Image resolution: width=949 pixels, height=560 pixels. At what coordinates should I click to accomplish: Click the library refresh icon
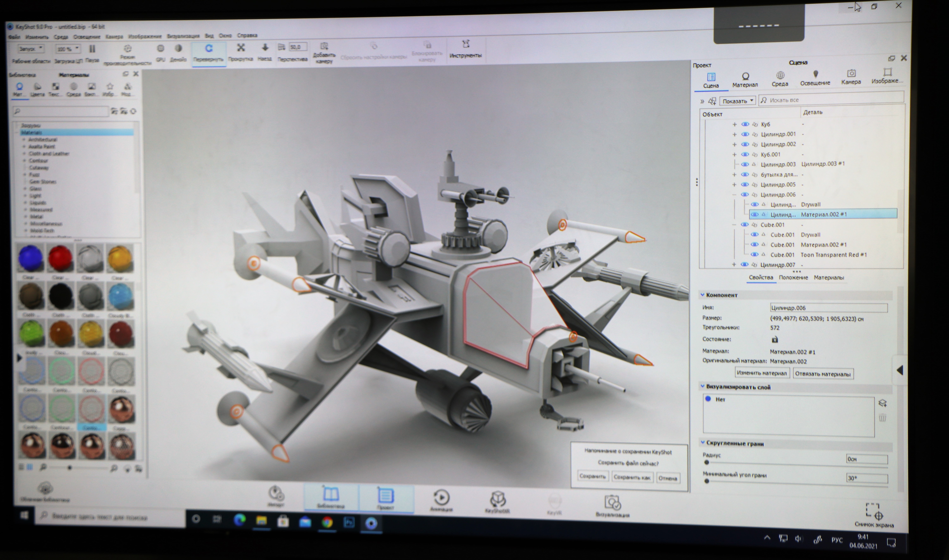point(133,111)
